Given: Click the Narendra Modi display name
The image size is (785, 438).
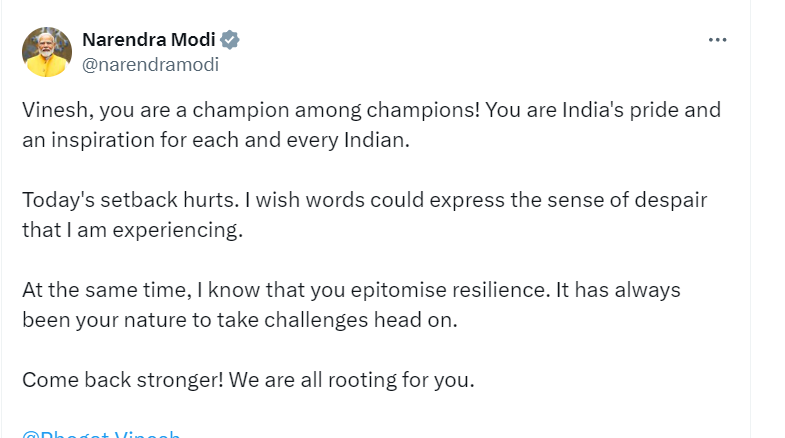Looking at the screenshot, I should click(149, 40).
